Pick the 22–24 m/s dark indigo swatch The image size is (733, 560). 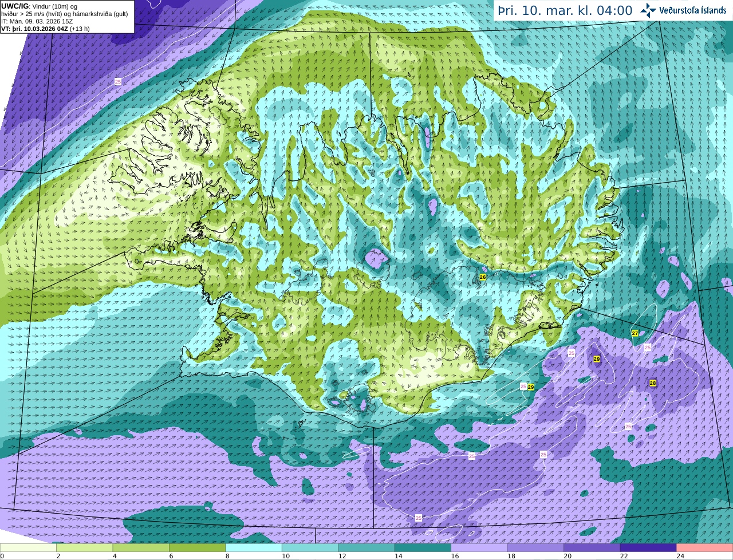click(x=648, y=548)
